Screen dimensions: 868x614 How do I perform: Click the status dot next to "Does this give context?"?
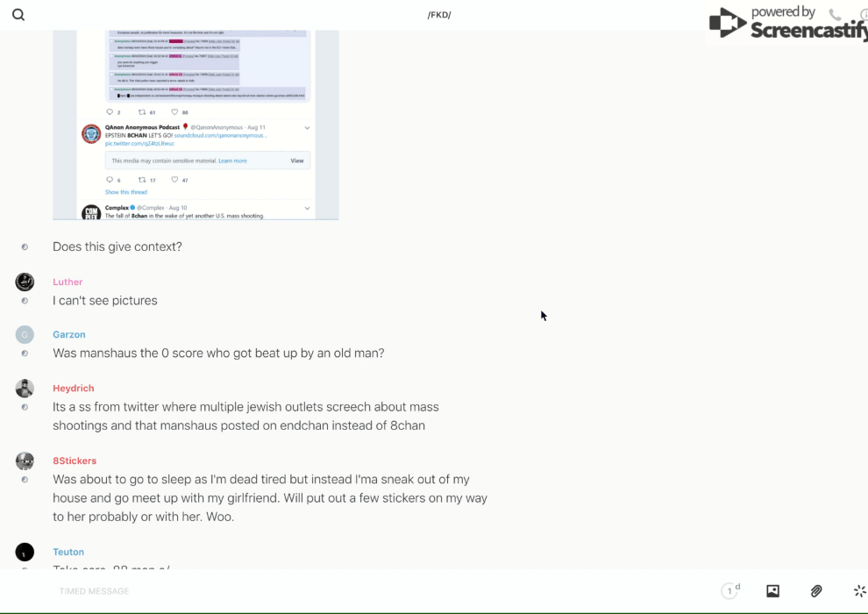tap(25, 247)
